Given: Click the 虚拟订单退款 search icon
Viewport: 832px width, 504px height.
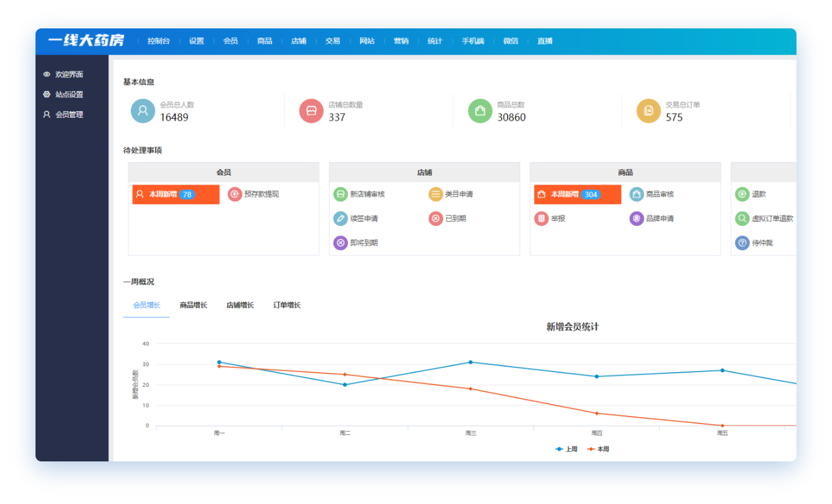Looking at the screenshot, I should [742, 218].
